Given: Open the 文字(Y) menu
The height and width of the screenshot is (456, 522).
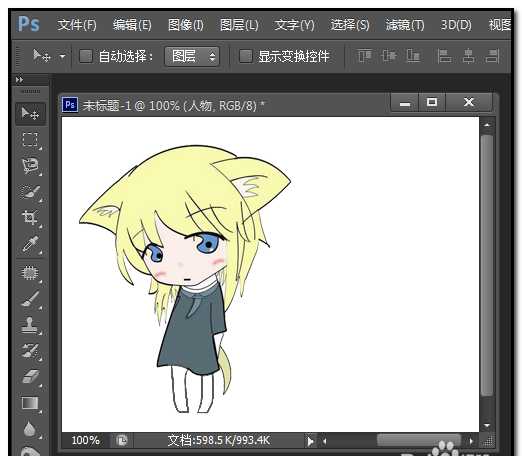Looking at the screenshot, I should (294, 25).
